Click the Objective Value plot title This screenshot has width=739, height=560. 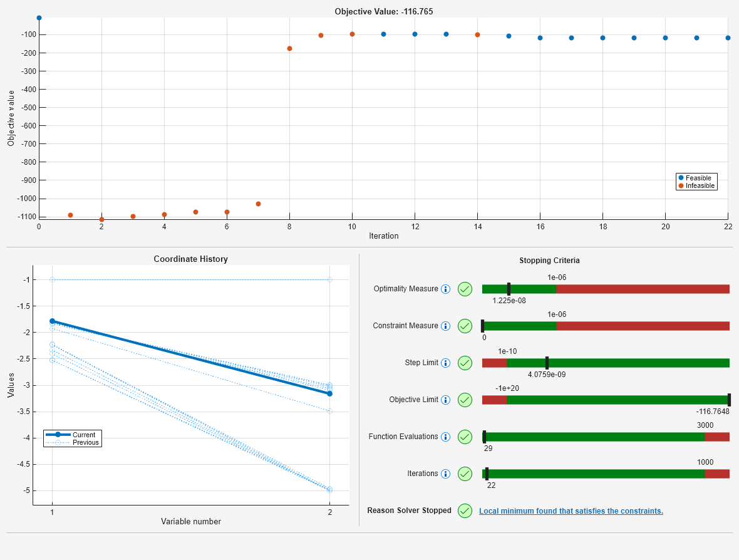pyautogui.click(x=383, y=11)
